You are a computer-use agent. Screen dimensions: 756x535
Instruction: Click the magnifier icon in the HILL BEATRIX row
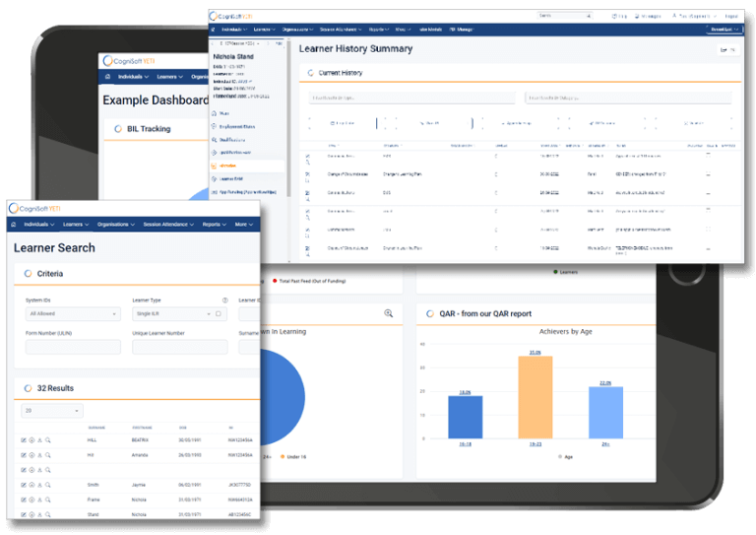click(x=47, y=440)
